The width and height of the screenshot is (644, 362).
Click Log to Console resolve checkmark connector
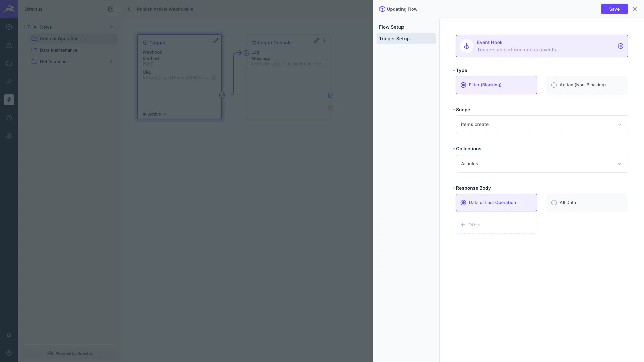click(x=331, y=95)
